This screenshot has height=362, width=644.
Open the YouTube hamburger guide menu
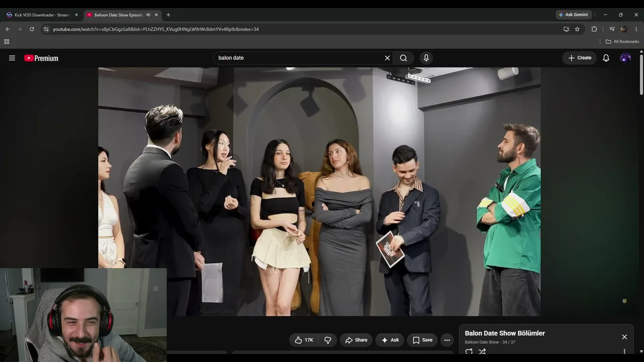pos(12,58)
